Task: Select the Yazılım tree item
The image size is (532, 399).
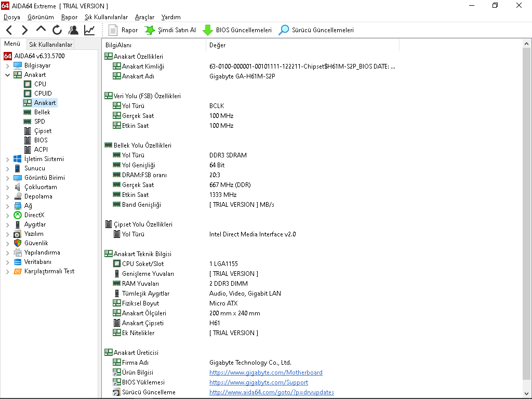Action: click(x=34, y=234)
